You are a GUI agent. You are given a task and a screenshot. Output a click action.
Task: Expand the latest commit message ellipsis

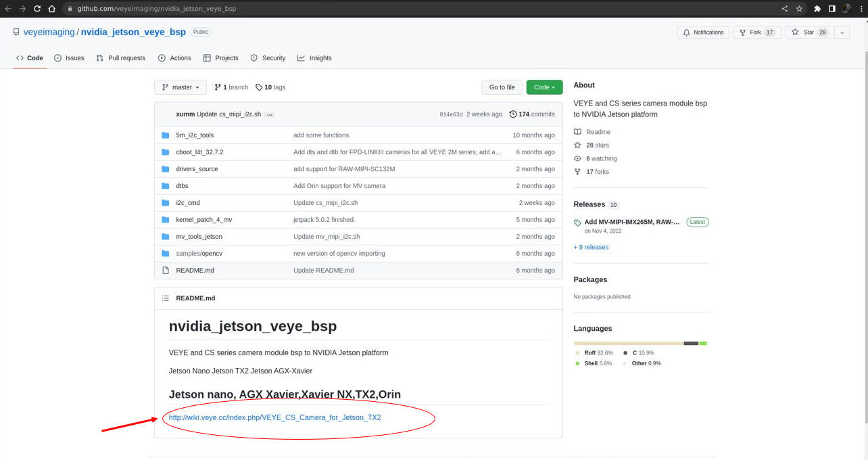269,115
